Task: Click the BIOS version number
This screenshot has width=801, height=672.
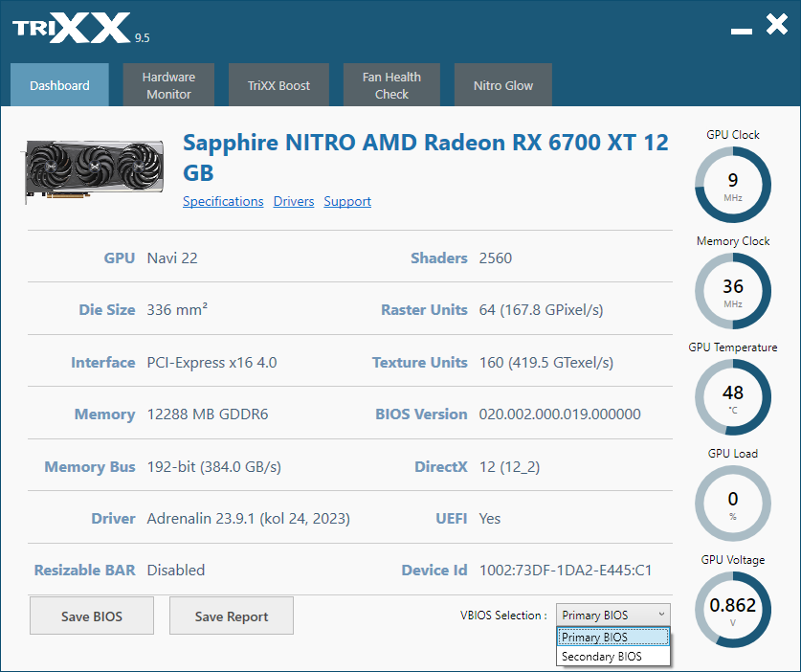Action: [x=560, y=414]
